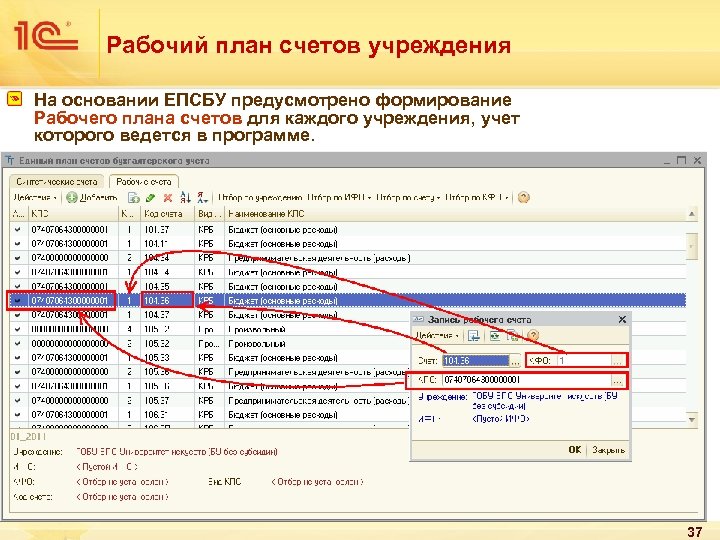The height and width of the screenshot is (540, 720).
Task: Switch to the Рабочие счета tab
Action: (144, 182)
